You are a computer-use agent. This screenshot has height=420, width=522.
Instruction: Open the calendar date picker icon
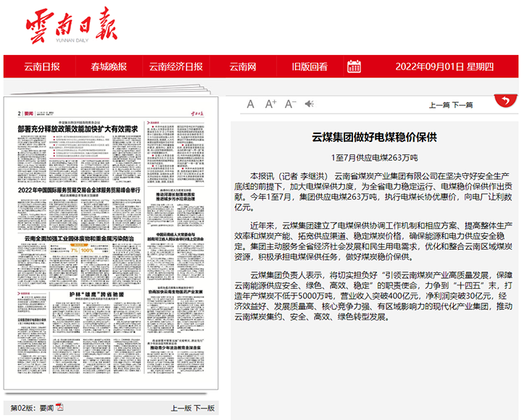354,67
